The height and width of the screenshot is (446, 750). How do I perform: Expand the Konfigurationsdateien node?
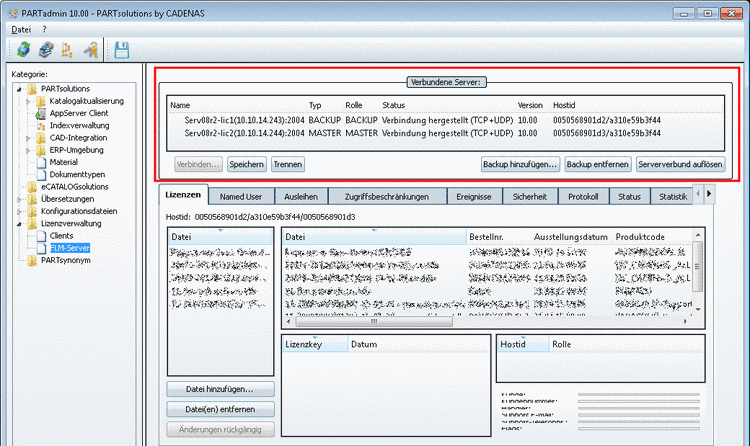tap(19, 212)
